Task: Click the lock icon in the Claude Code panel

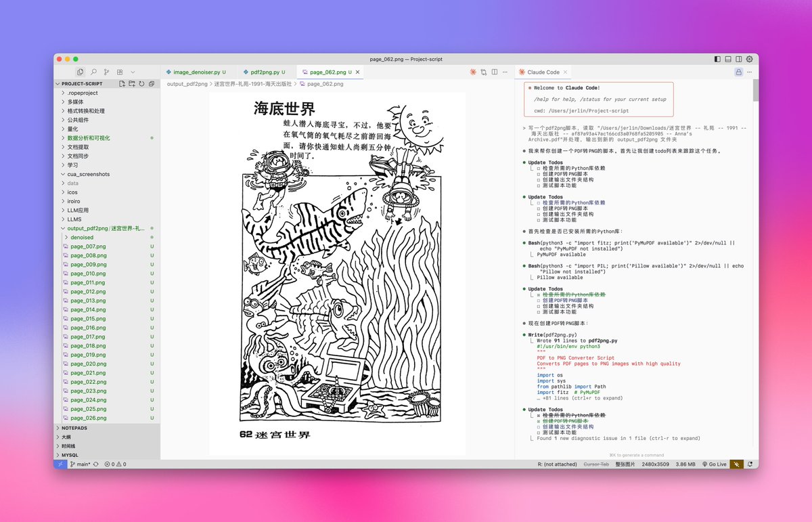Action: tap(739, 72)
